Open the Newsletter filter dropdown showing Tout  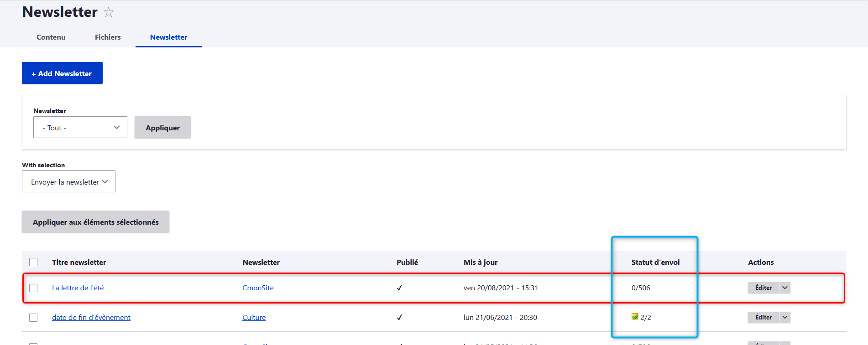tap(80, 128)
